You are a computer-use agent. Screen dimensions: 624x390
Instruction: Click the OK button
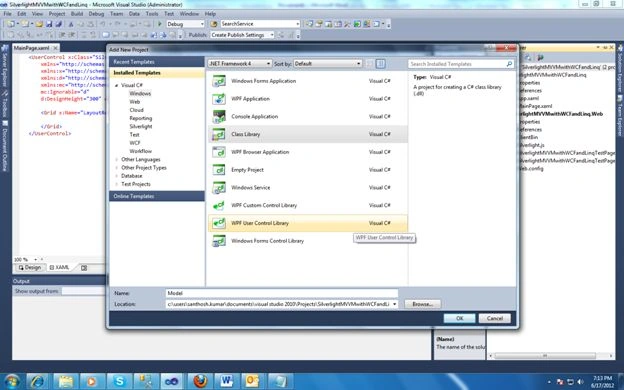click(x=459, y=318)
